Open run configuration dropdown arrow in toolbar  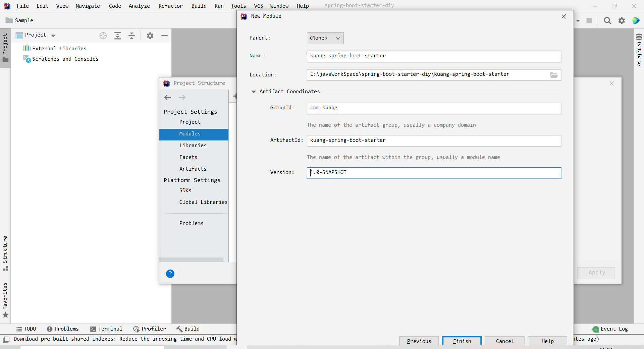tap(578, 20)
